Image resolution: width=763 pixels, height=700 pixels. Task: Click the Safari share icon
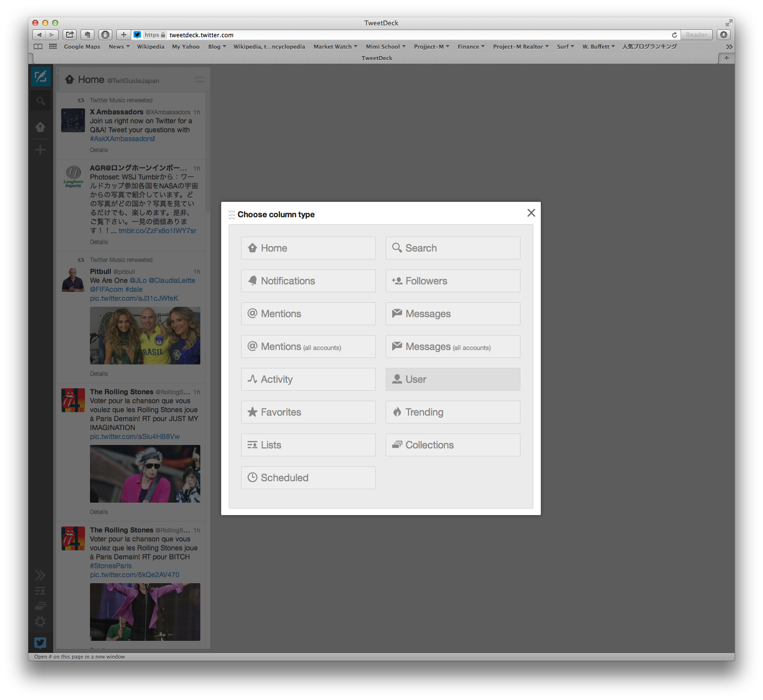click(70, 35)
